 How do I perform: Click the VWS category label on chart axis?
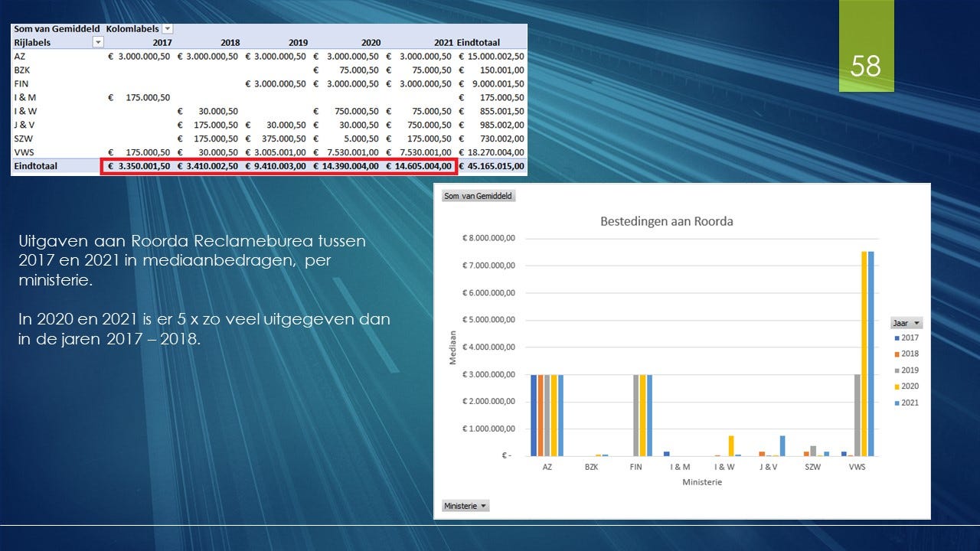pos(857,466)
